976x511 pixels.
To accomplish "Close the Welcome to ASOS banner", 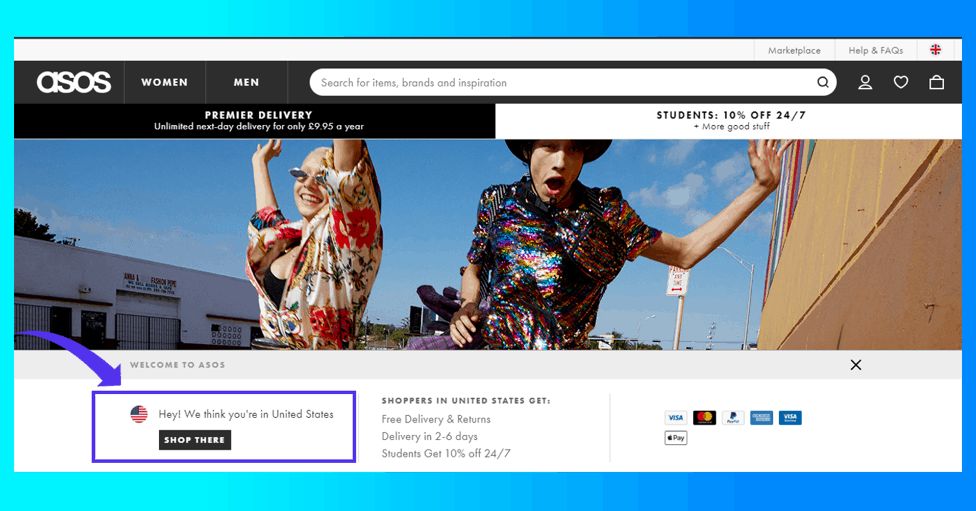I will tap(855, 365).
